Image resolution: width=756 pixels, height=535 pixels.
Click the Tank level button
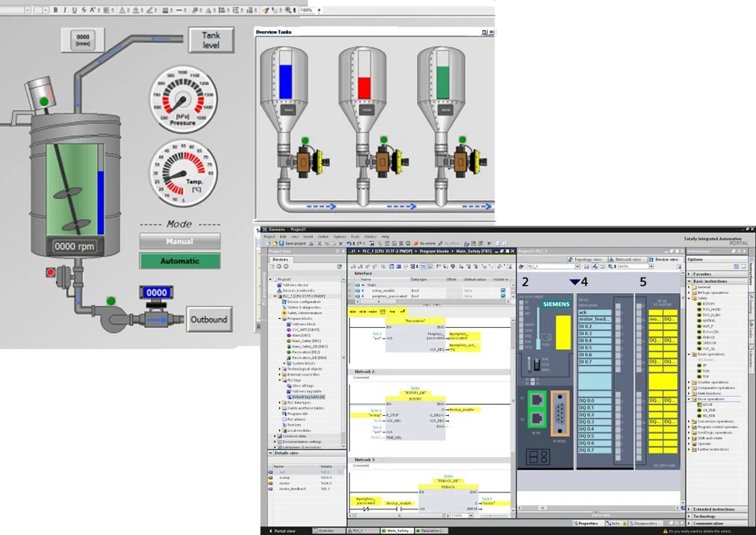tap(211, 40)
